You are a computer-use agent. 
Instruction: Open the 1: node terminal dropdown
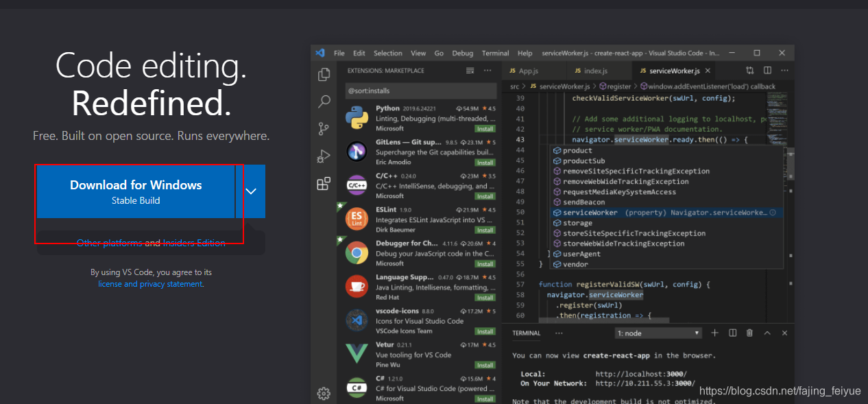point(659,333)
